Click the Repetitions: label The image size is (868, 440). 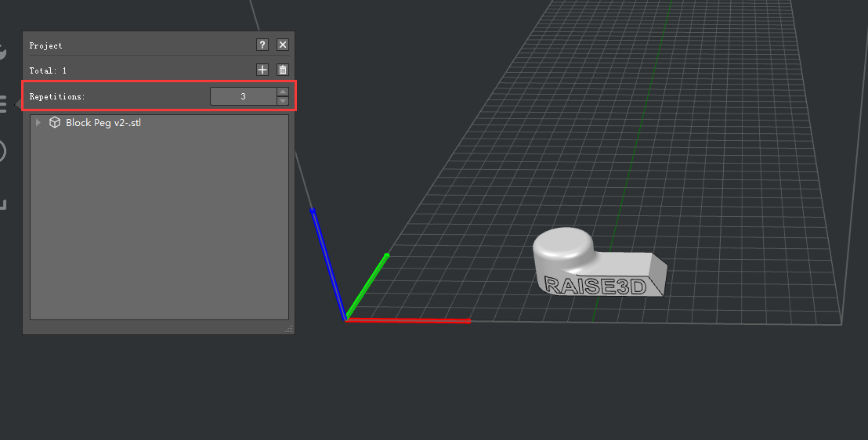click(57, 96)
